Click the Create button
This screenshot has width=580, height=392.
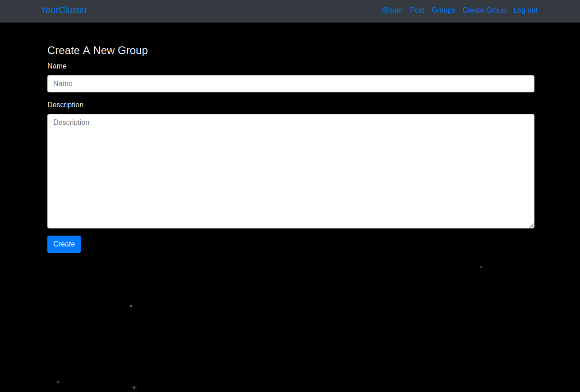pyautogui.click(x=64, y=244)
